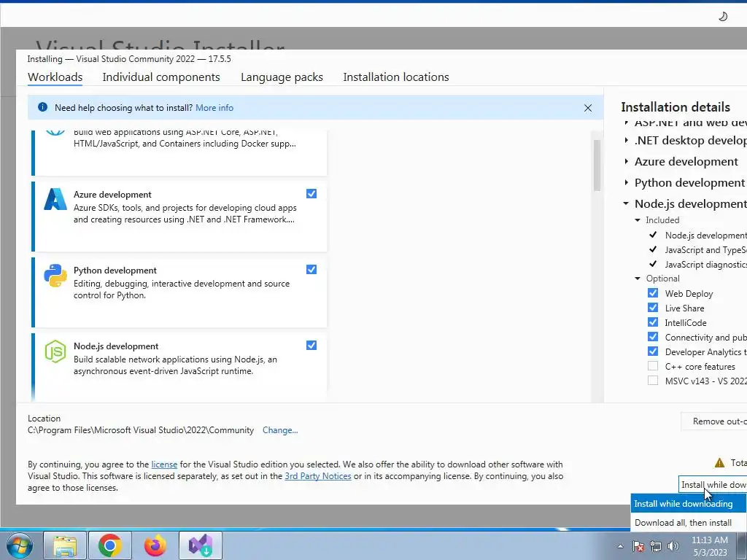Screen dimensions: 747x560
Task: Open the More info link
Action: [214, 108]
